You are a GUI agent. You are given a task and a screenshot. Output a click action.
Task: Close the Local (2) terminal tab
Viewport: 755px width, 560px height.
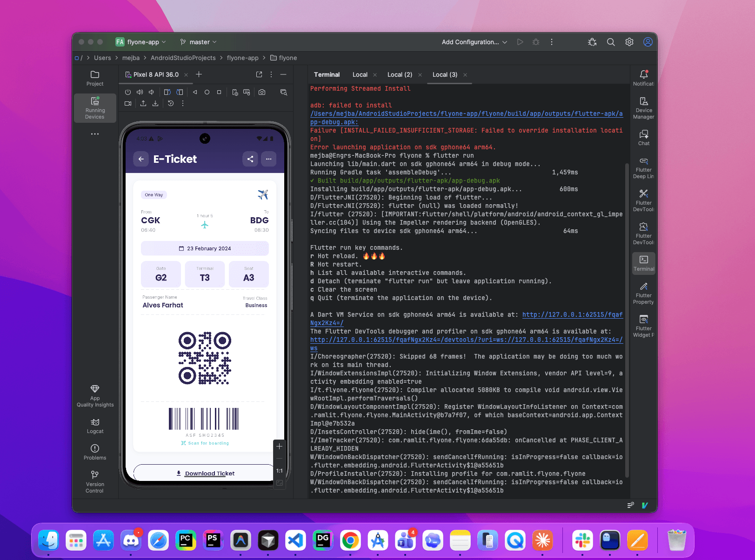[x=420, y=75]
